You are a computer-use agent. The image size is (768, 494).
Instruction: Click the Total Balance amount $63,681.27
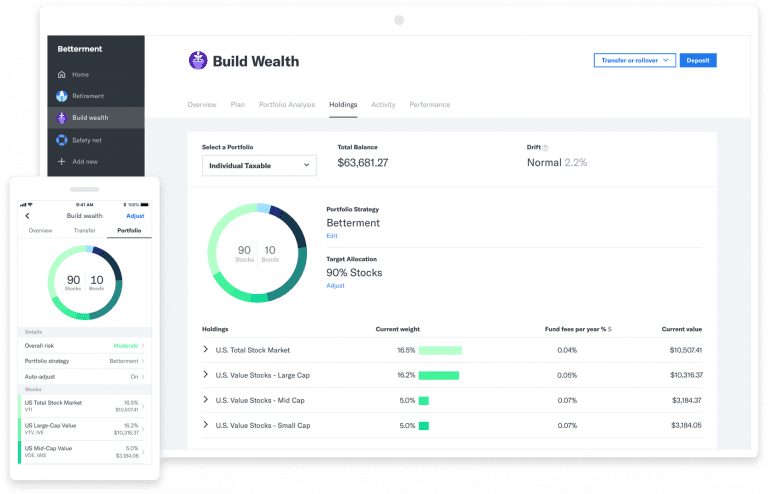coord(362,163)
